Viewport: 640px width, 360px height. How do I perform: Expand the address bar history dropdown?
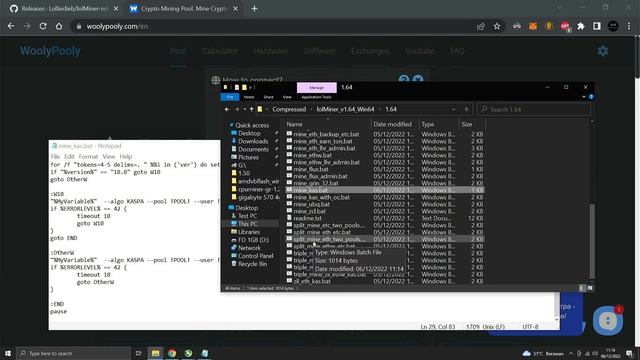(453, 109)
